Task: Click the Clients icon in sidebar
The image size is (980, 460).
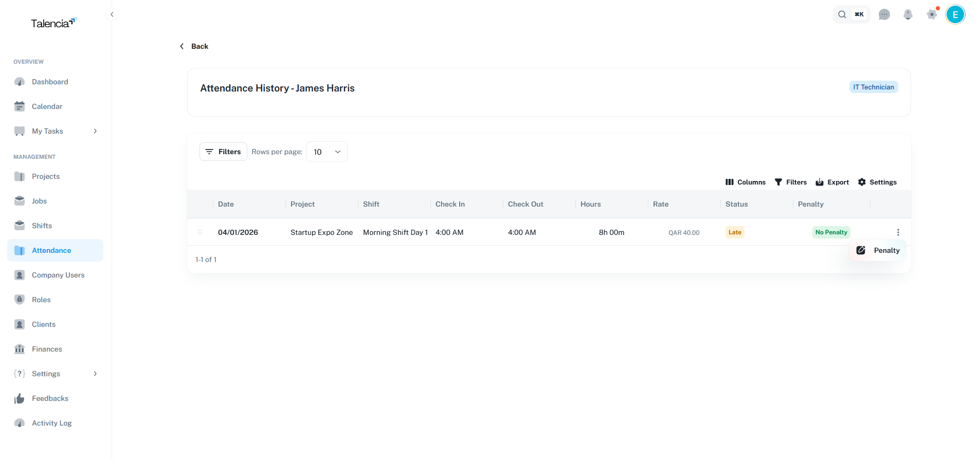Action: click(20, 324)
